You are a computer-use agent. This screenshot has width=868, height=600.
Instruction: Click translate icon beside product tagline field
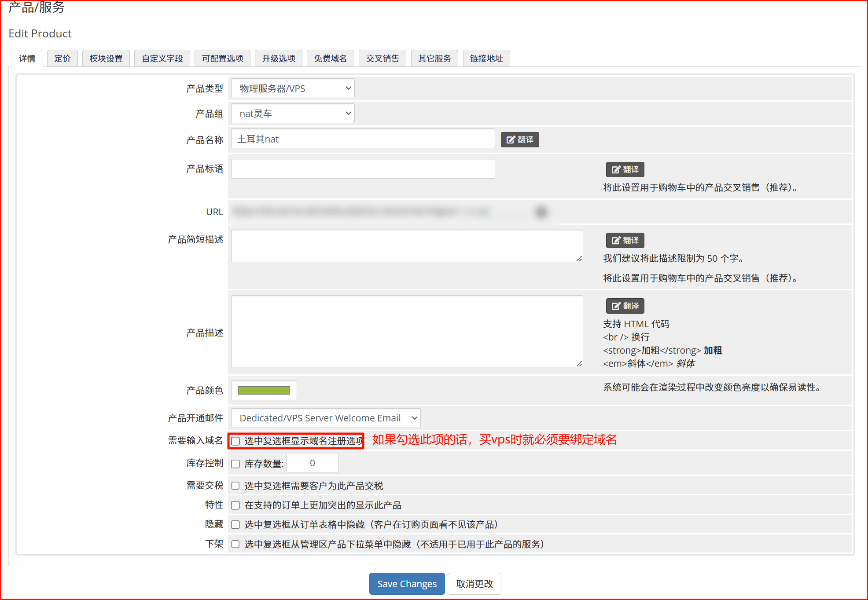[625, 170]
